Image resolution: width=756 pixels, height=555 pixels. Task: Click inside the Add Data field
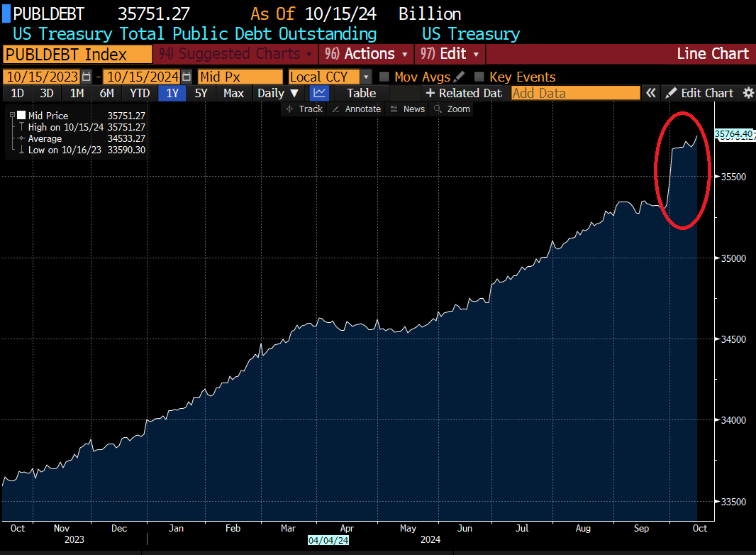coord(574,92)
